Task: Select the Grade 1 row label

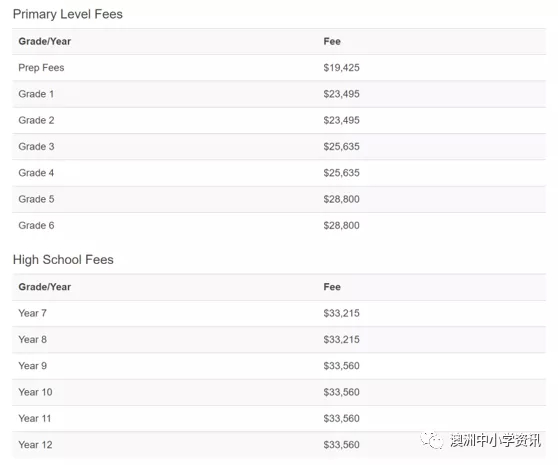Action: (x=36, y=94)
